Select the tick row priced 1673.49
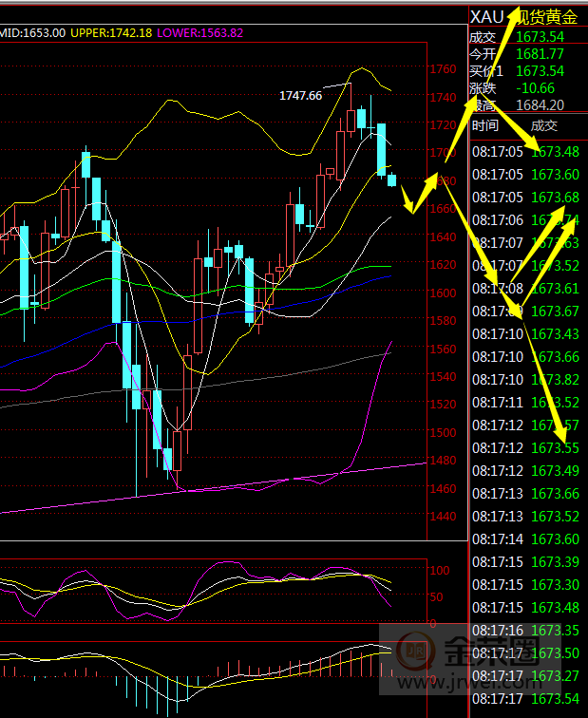Viewport: 588px width, 718px height. tap(527, 471)
